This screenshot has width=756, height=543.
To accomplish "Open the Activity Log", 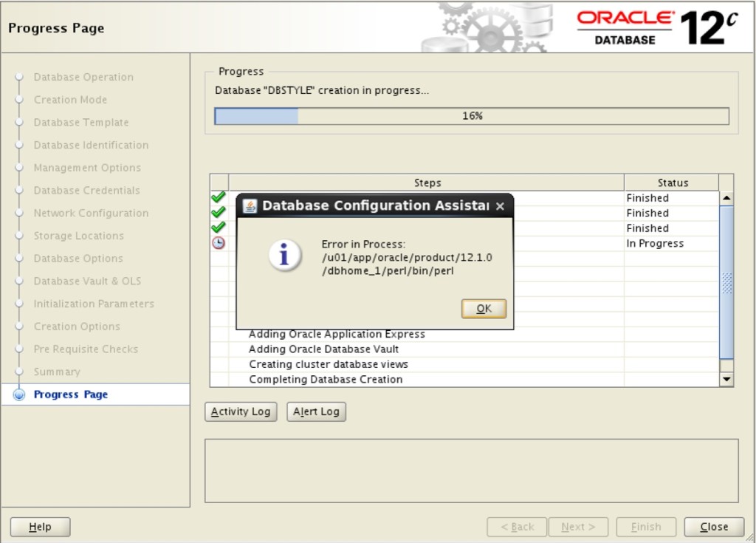I will click(x=241, y=411).
